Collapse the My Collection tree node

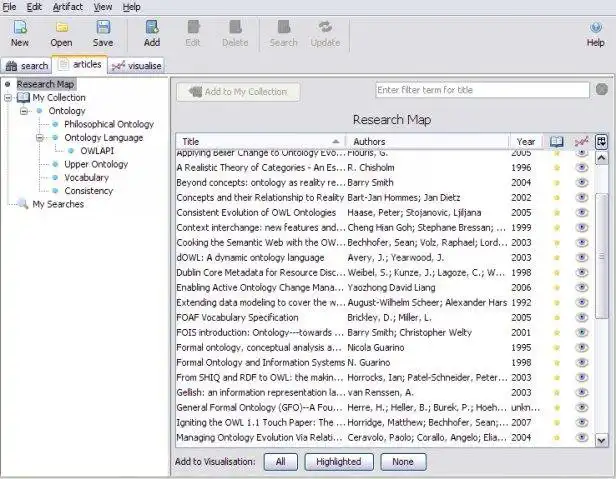click(x=8, y=97)
